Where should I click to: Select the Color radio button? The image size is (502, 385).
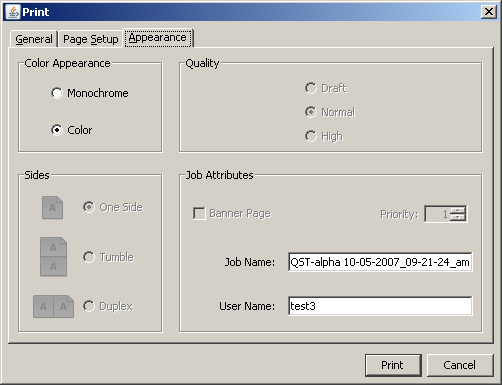pos(57,130)
